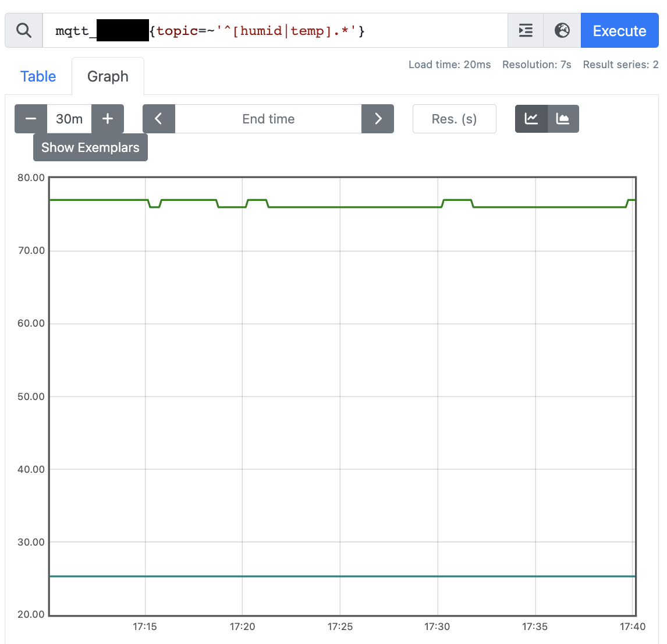Go to the next end time
The width and height of the screenshot is (667, 644).
click(378, 119)
